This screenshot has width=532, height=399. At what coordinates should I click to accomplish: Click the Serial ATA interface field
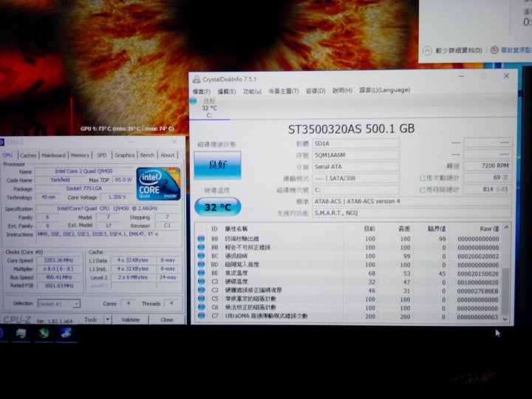coord(355,166)
